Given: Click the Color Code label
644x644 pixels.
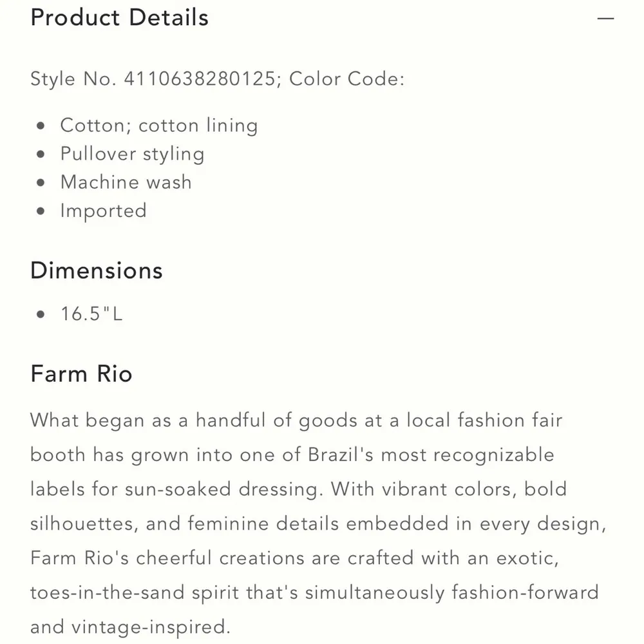Looking at the screenshot, I should (x=346, y=79).
